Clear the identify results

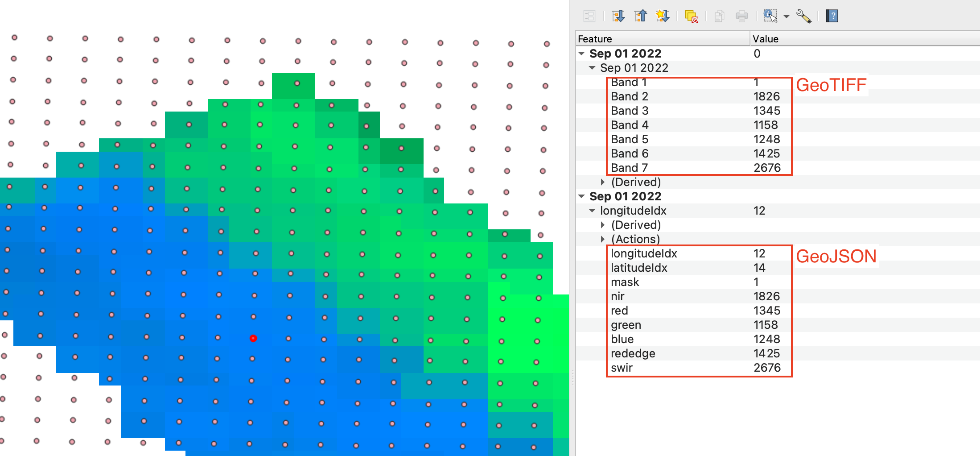[x=691, y=17]
